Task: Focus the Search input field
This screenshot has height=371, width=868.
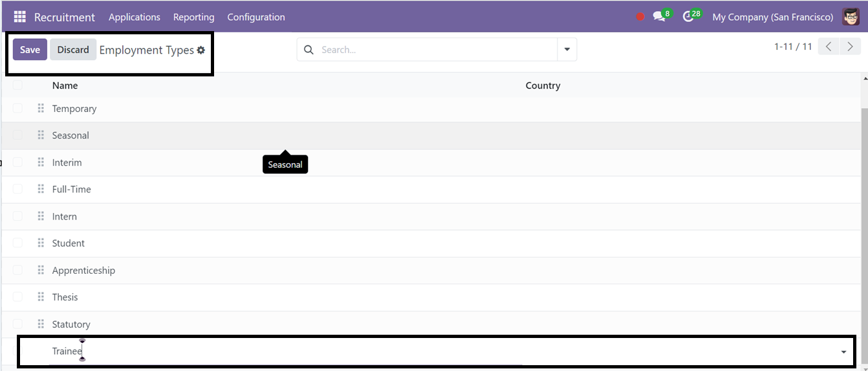Action: [437, 49]
